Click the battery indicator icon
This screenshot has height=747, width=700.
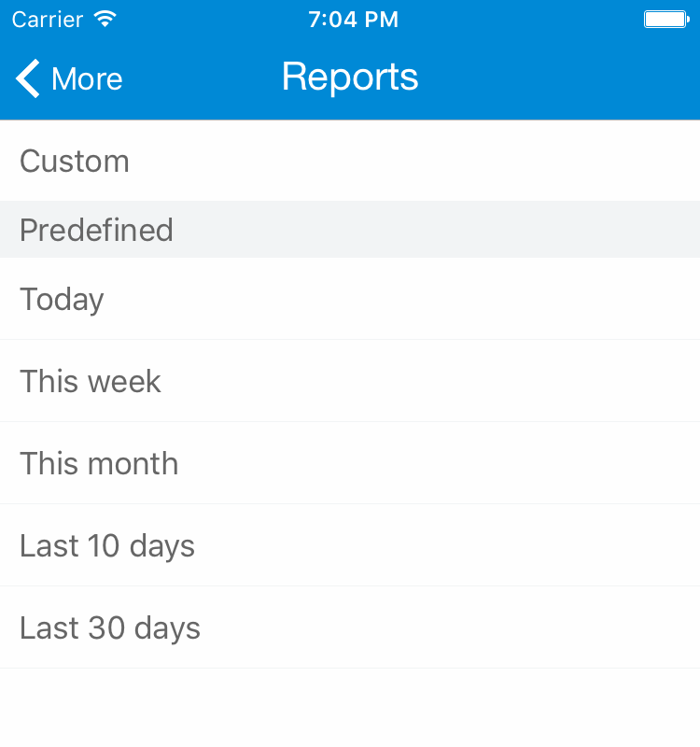click(x=666, y=19)
